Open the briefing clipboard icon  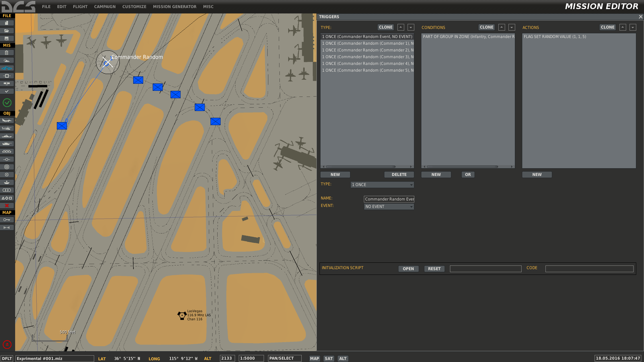(x=7, y=52)
